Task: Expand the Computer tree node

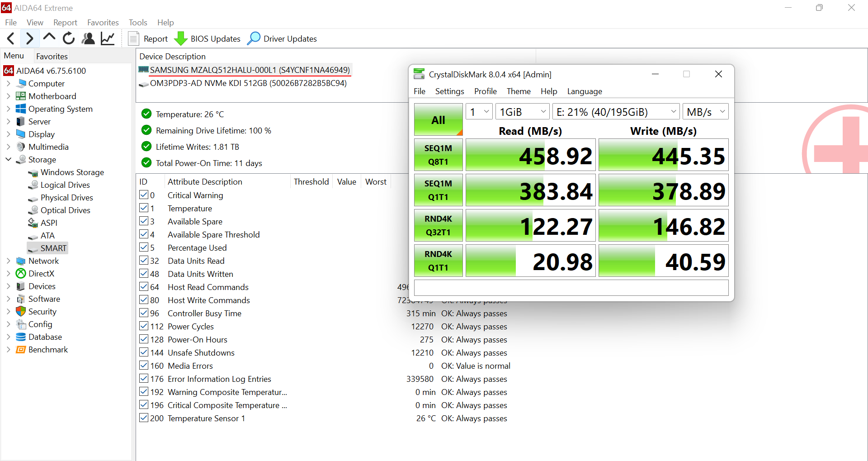Action: 8,83
